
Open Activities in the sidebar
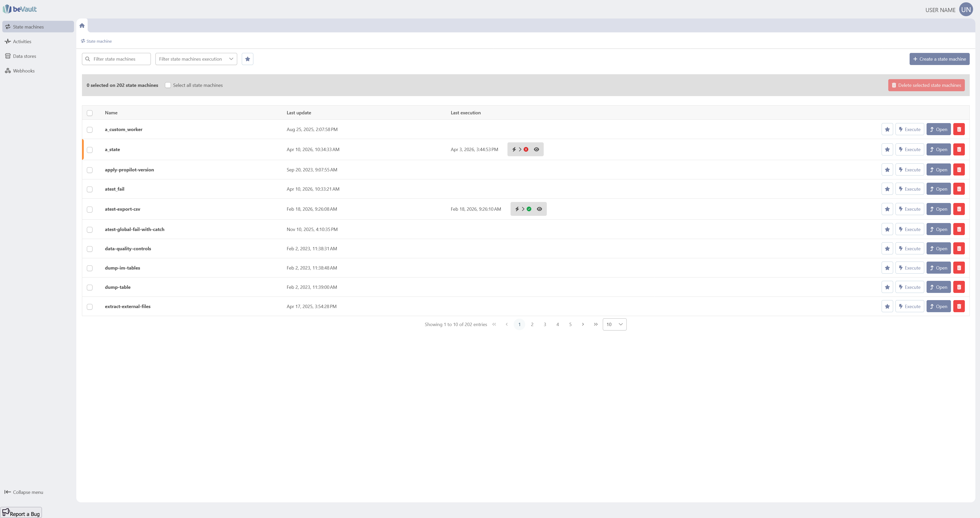point(38,41)
